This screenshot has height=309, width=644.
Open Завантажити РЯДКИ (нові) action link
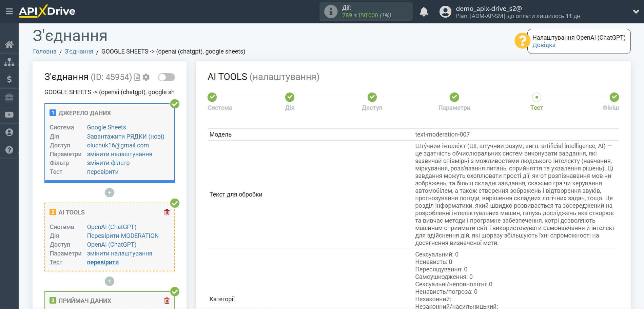coord(125,137)
